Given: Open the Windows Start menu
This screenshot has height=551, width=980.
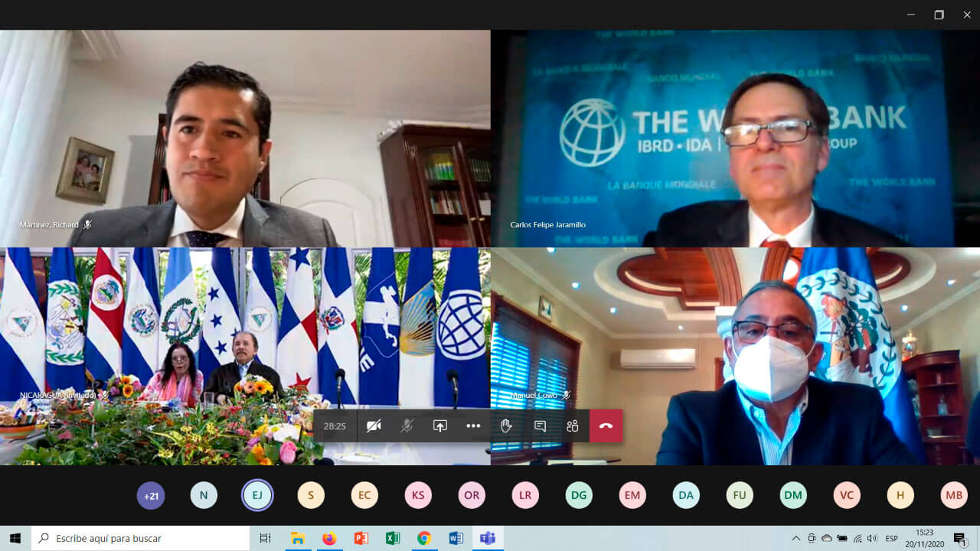Looking at the screenshot, I should tap(15, 539).
